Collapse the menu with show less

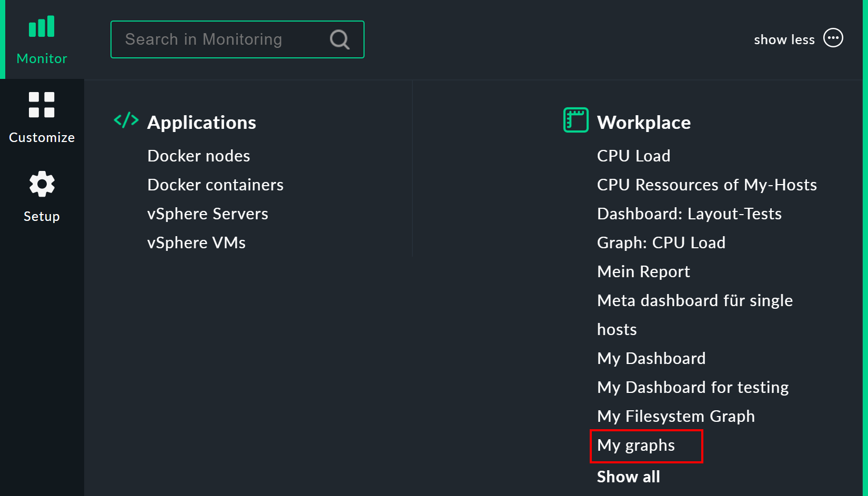pyautogui.click(x=784, y=39)
